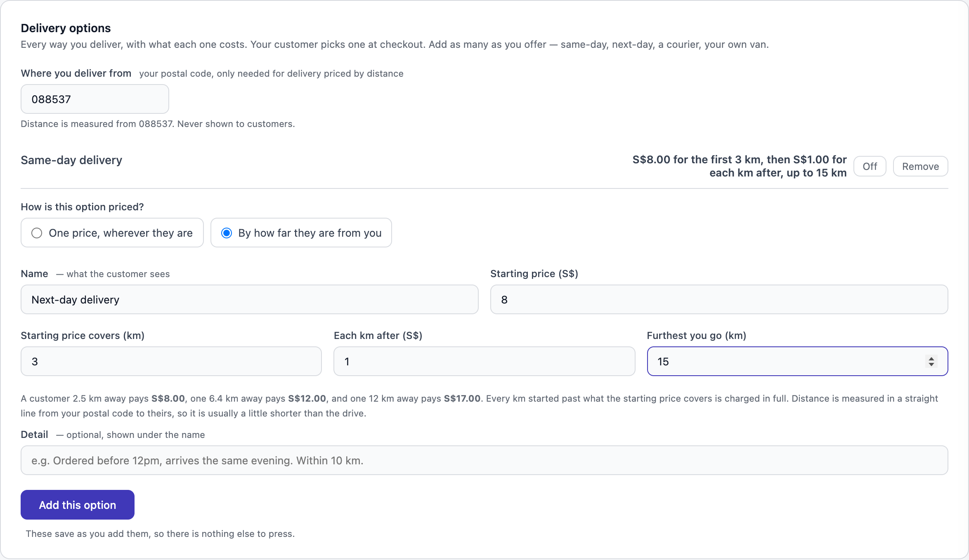Viewport: 969px width, 560px height.
Task: Click the 'Furthest you go (km)' label
Action: click(x=697, y=336)
